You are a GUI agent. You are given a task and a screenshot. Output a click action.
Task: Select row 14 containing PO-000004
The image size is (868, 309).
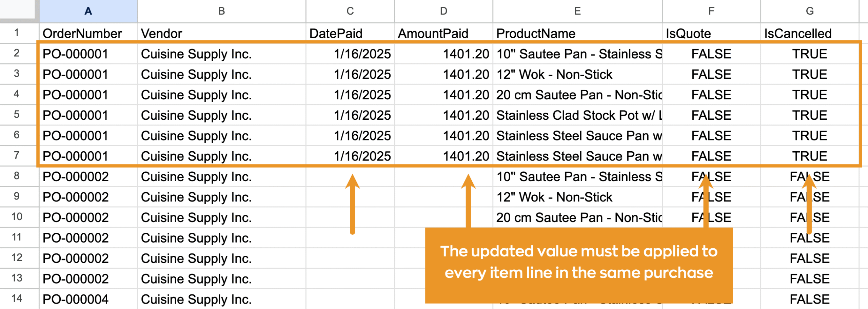click(x=19, y=299)
